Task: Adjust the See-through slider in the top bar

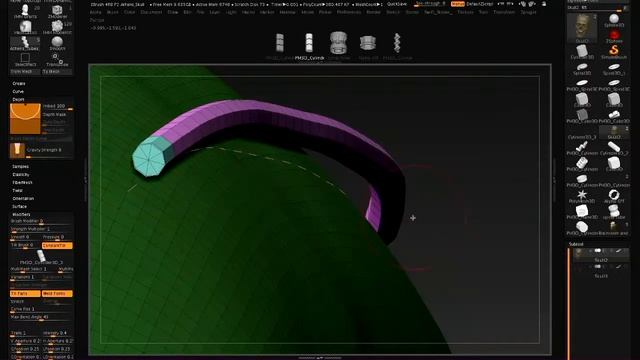Action: pyautogui.click(x=431, y=4)
